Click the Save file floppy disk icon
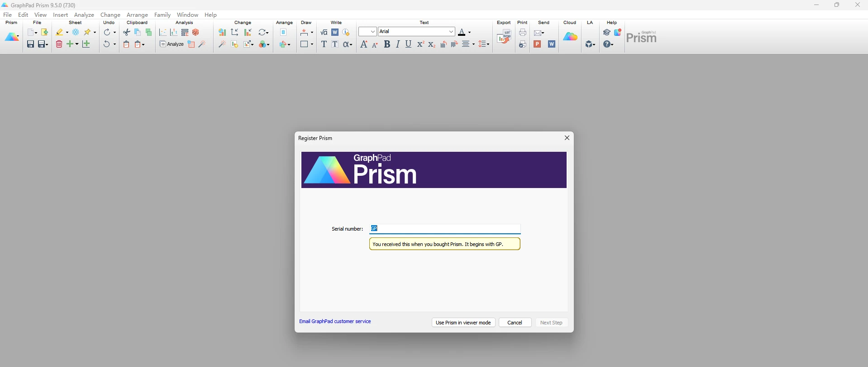The height and width of the screenshot is (367, 868). pos(30,44)
